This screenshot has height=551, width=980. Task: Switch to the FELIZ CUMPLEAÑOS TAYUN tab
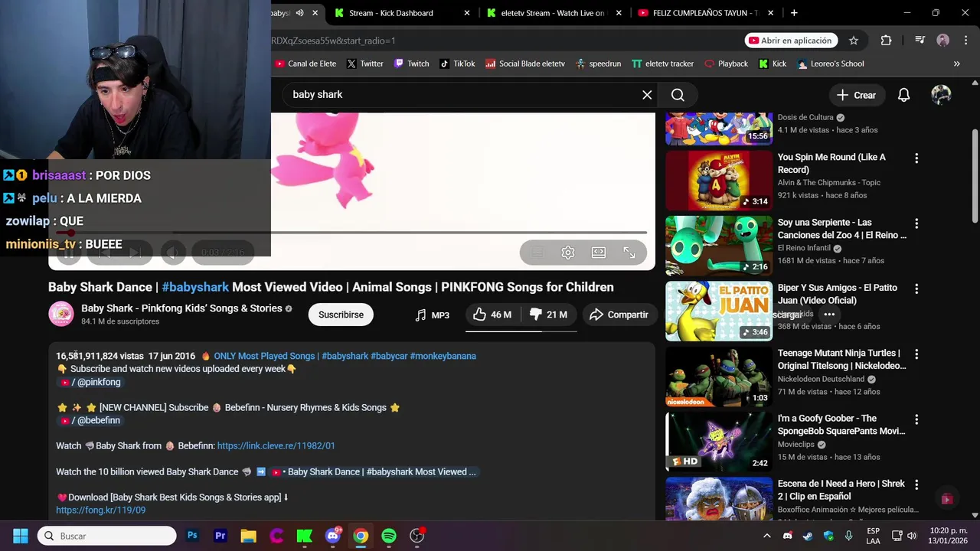click(704, 13)
